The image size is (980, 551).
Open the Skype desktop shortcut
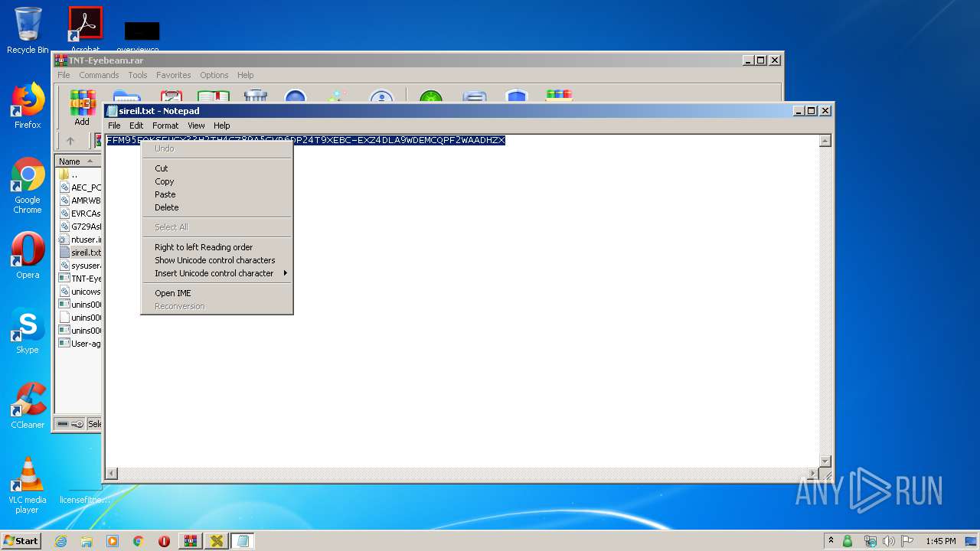click(28, 331)
